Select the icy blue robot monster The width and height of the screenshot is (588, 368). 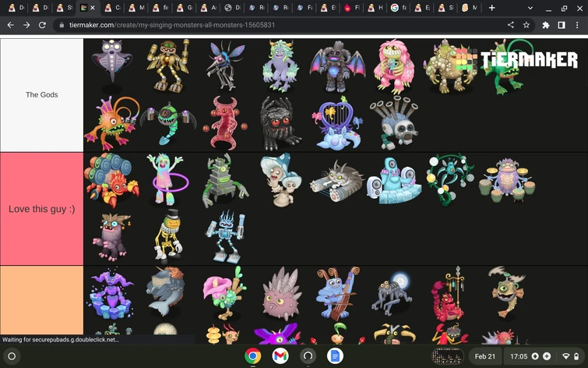tap(224, 236)
